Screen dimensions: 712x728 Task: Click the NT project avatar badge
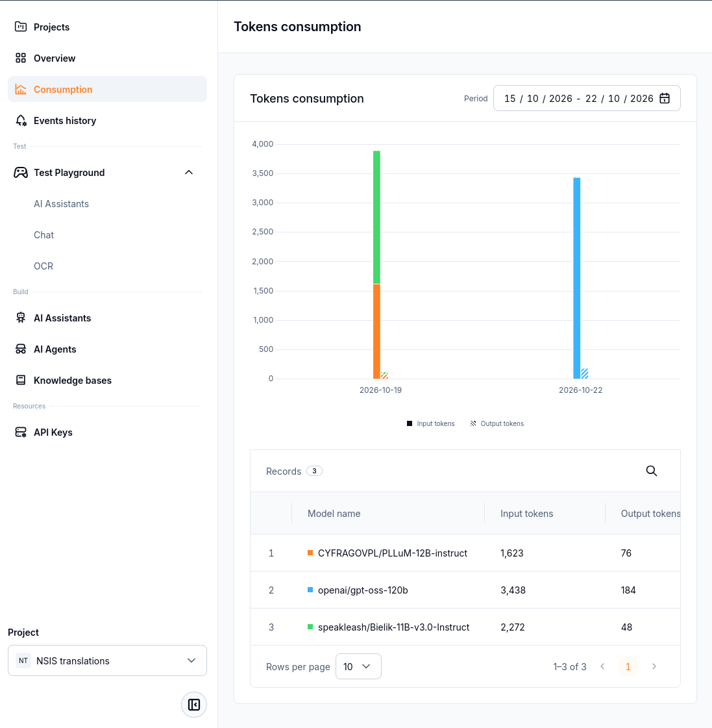coord(23,660)
